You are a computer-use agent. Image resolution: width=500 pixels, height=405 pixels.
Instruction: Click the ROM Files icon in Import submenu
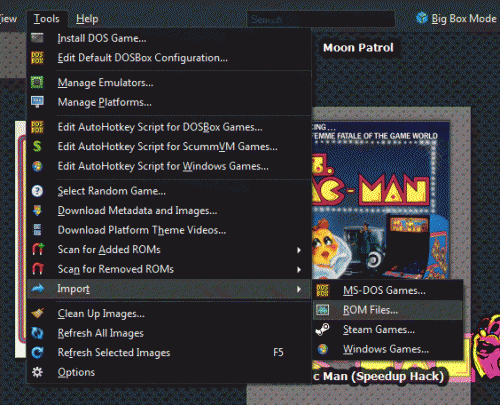point(323,310)
